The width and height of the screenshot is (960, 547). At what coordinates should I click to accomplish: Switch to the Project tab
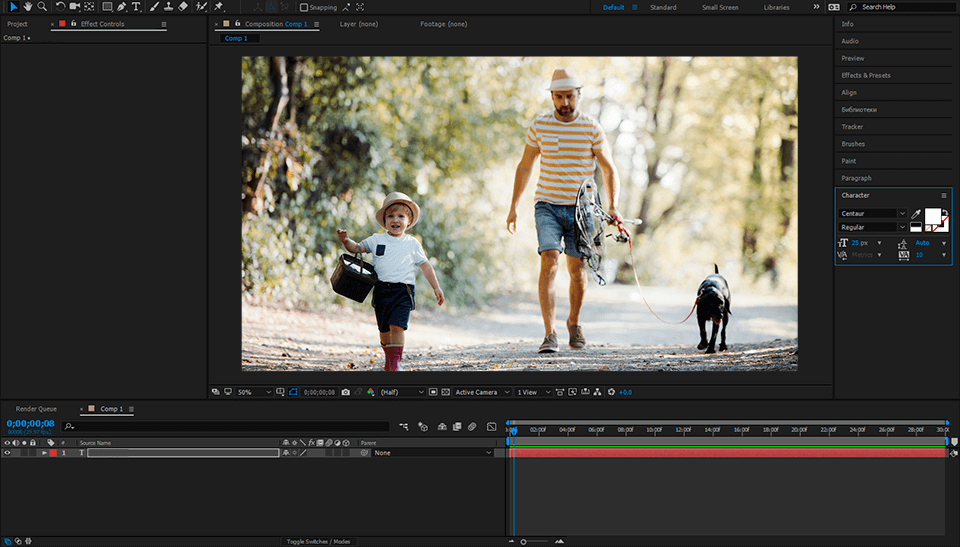click(17, 24)
